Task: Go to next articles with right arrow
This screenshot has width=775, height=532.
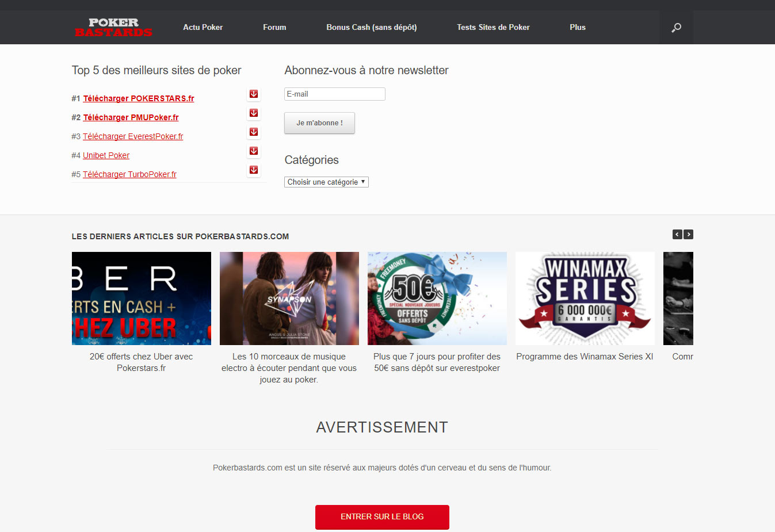Action: [689, 234]
